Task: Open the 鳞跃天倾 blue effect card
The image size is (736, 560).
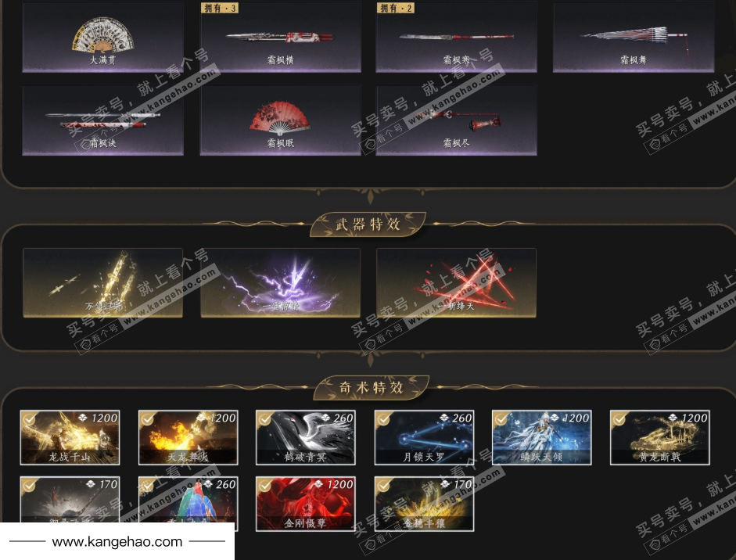Action: pos(542,437)
